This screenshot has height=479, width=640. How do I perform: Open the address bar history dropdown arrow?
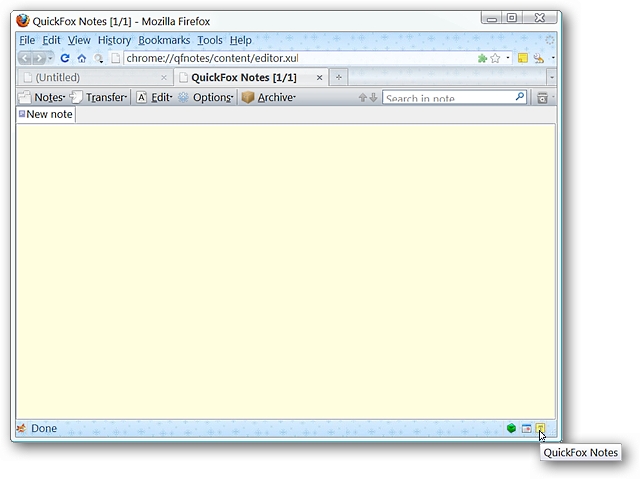pyautogui.click(x=508, y=58)
